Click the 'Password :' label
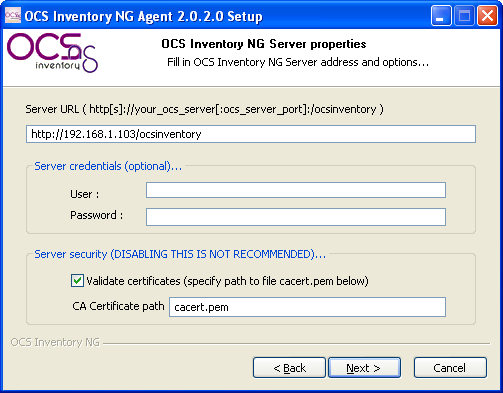Screen dimensions: 503x393 click(x=97, y=215)
